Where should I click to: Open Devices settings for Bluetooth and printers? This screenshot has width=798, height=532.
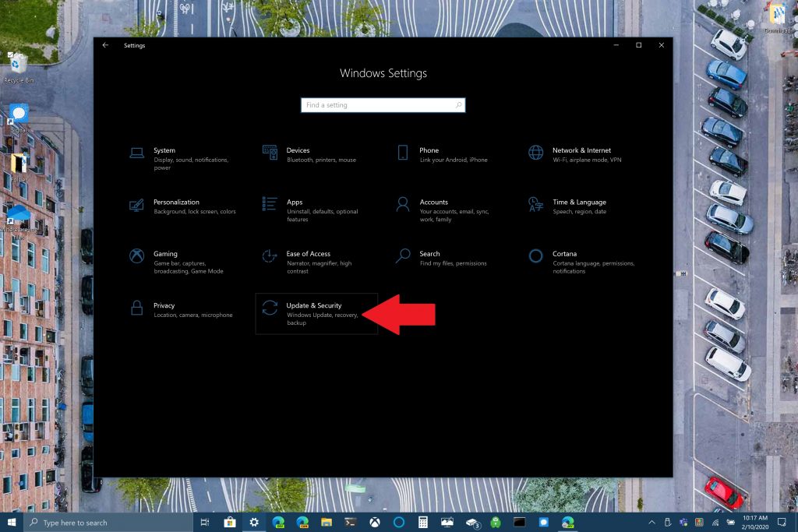[298, 151]
